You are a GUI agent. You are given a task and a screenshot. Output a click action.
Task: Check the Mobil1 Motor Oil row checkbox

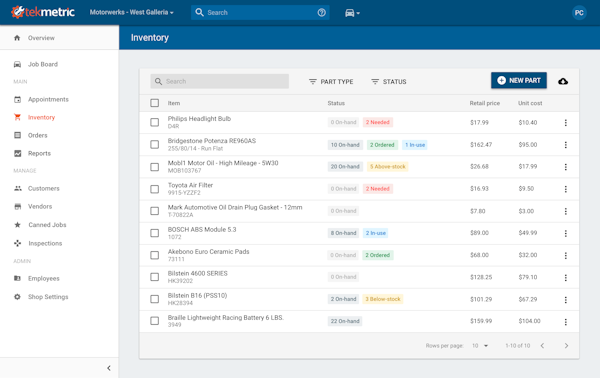point(155,167)
